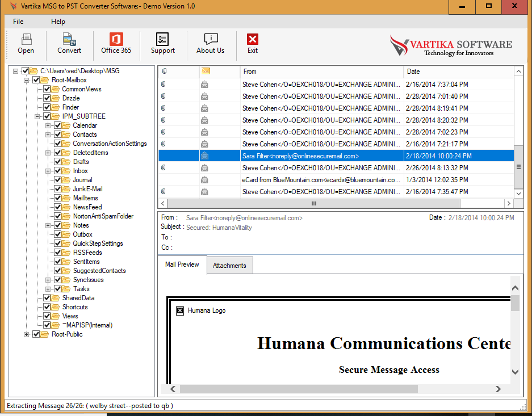
Task: Click paperclip icon of the 2/26/2014 8:13:32 PM row
Action: [163, 168]
